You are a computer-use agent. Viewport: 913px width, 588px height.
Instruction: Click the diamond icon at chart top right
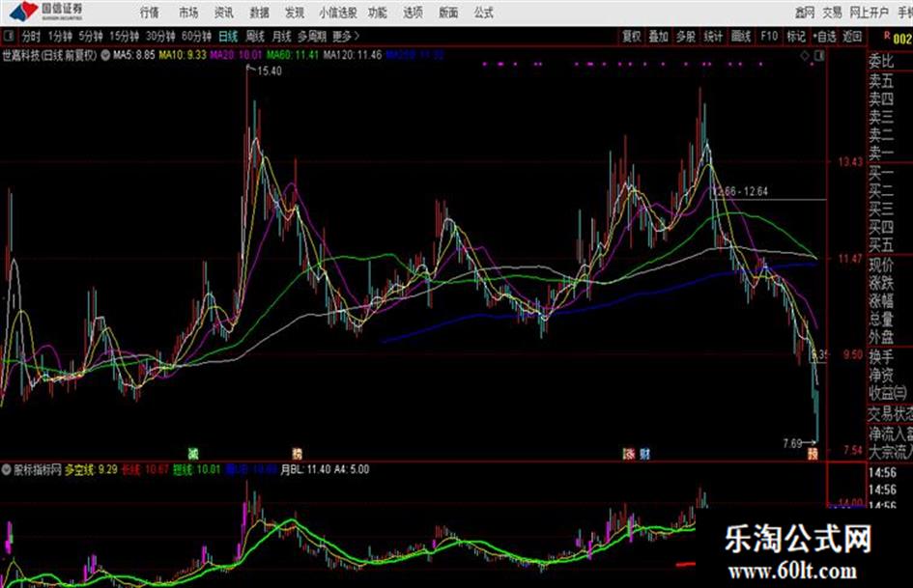(805, 56)
